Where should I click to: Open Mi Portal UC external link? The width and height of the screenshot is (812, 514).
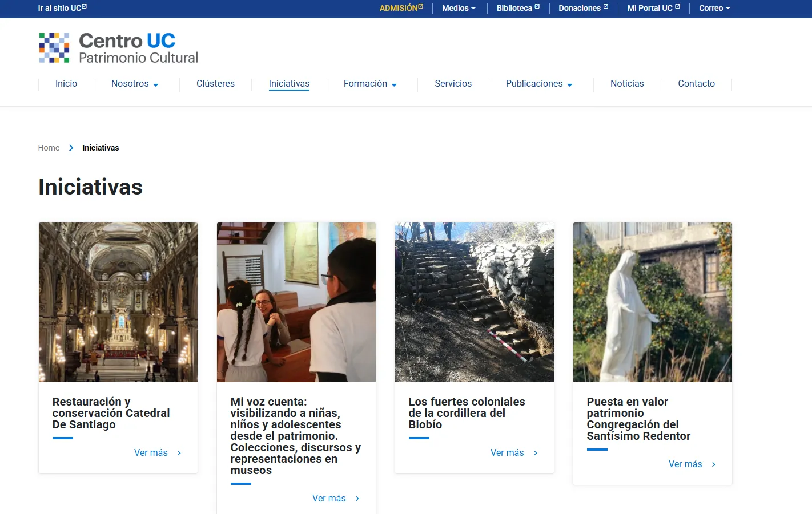pos(653,8)
